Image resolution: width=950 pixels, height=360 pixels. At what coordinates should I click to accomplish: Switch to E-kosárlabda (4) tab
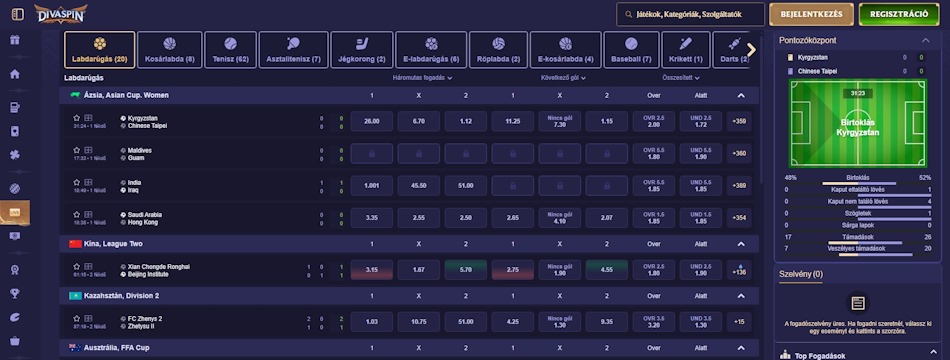click(x=565, y=50)
